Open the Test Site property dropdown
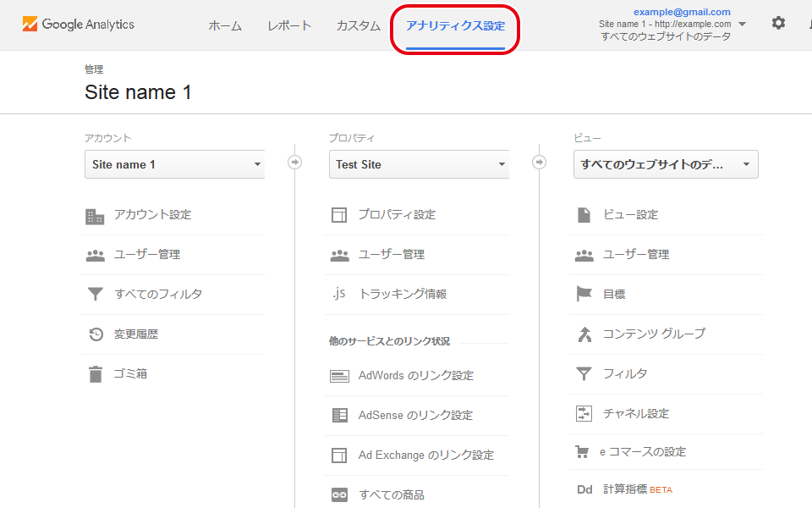The image size is (812, 508). [x=419, y=164]
